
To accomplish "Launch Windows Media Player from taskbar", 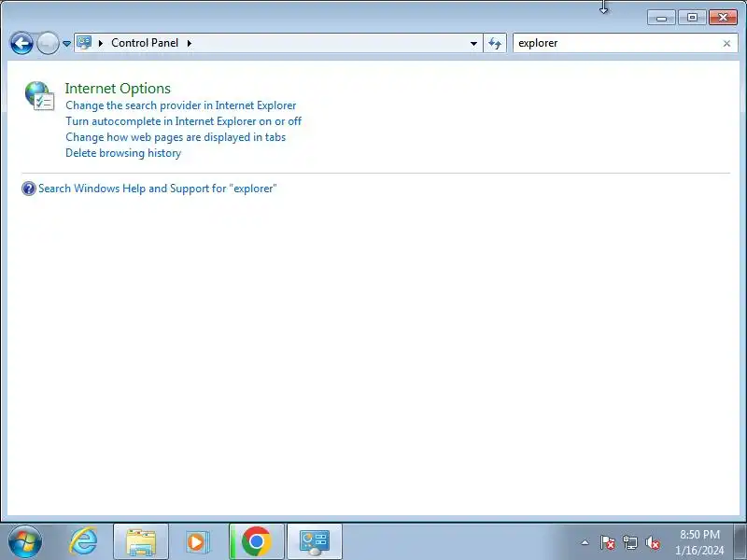I will tap(196, 541).
